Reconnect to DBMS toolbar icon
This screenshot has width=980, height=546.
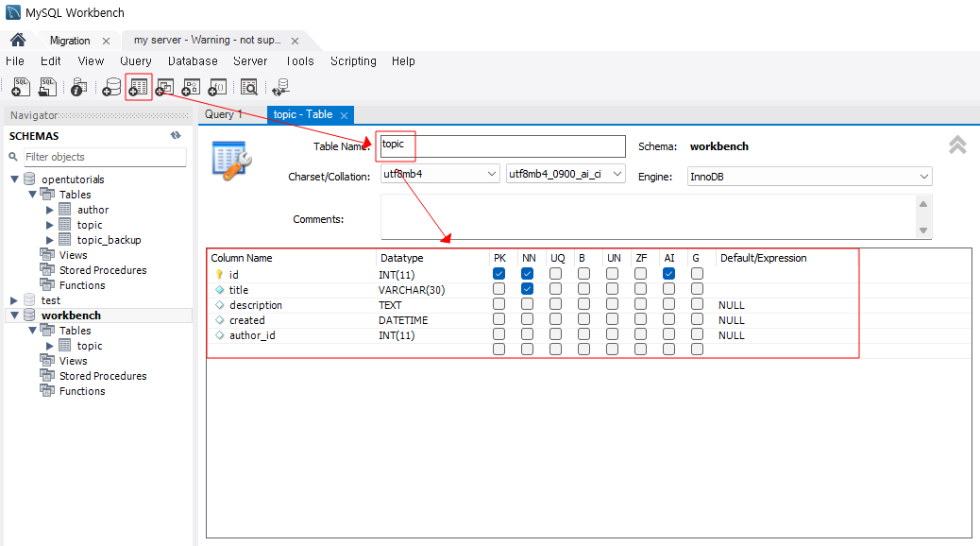[280, 87]
